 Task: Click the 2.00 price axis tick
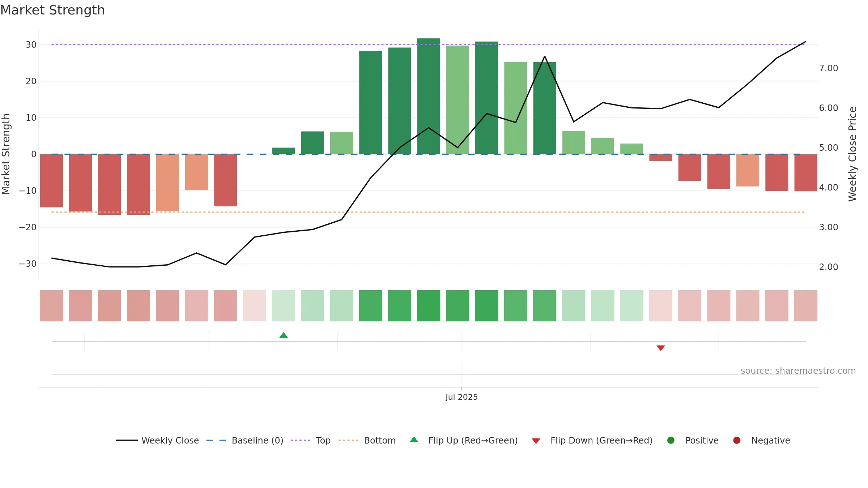829,267
